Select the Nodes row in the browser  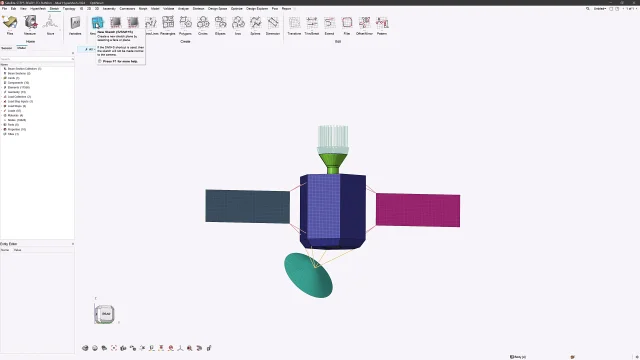click(x=17, y=120)
